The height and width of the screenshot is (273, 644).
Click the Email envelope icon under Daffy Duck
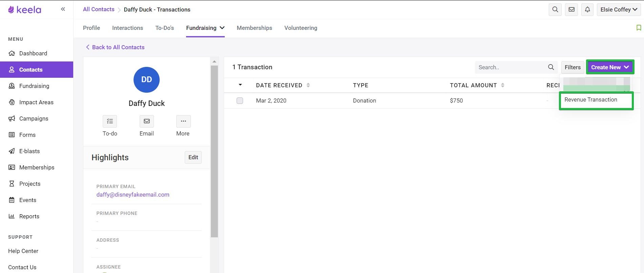click(147, 121)
